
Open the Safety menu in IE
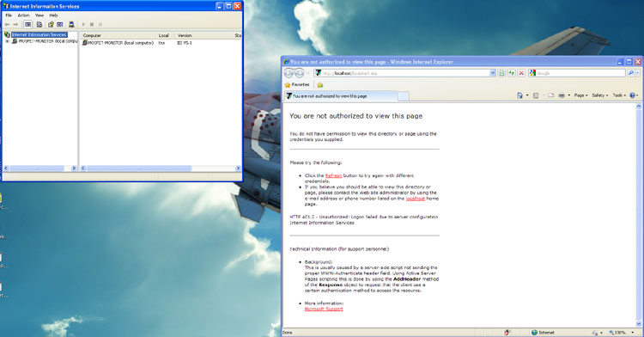click(600, 95)
